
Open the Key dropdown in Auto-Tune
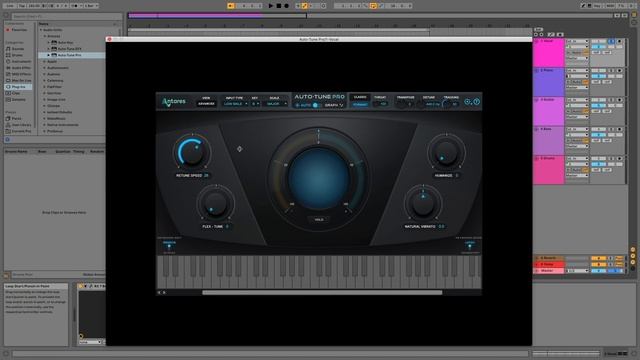[x=255, y=104]
